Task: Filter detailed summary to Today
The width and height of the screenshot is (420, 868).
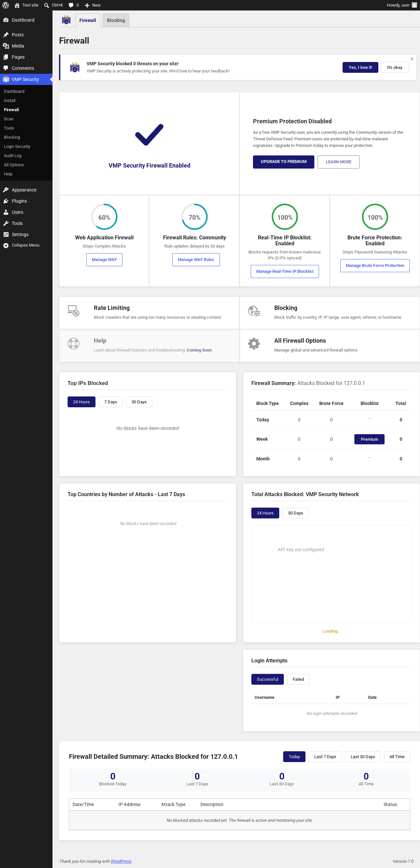Action: pos(294,757)
